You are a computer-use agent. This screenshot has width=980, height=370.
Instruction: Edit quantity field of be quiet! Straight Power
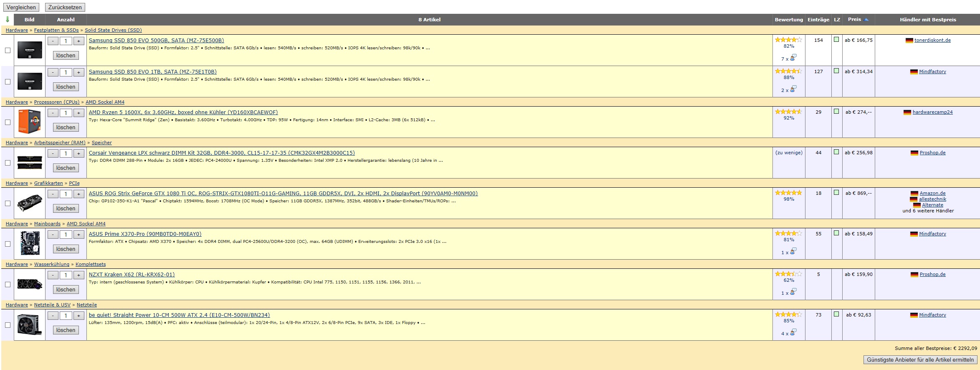[x=66, y=316]
